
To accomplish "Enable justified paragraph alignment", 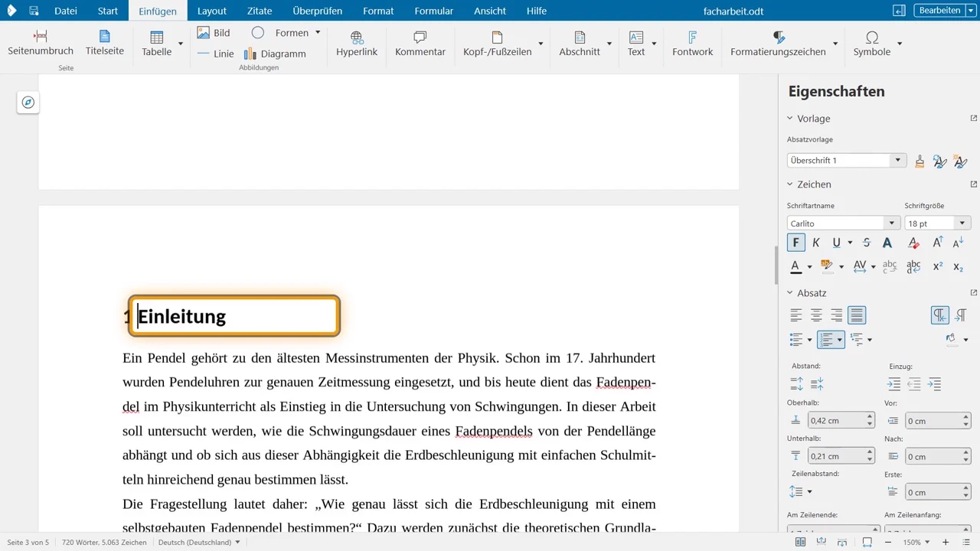I will (857, 315).
